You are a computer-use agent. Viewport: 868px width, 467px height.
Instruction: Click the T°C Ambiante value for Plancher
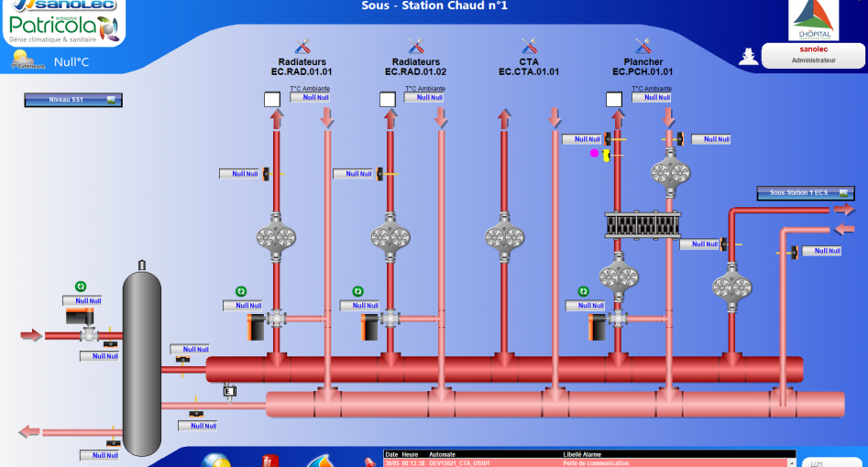tap(651, 97)
